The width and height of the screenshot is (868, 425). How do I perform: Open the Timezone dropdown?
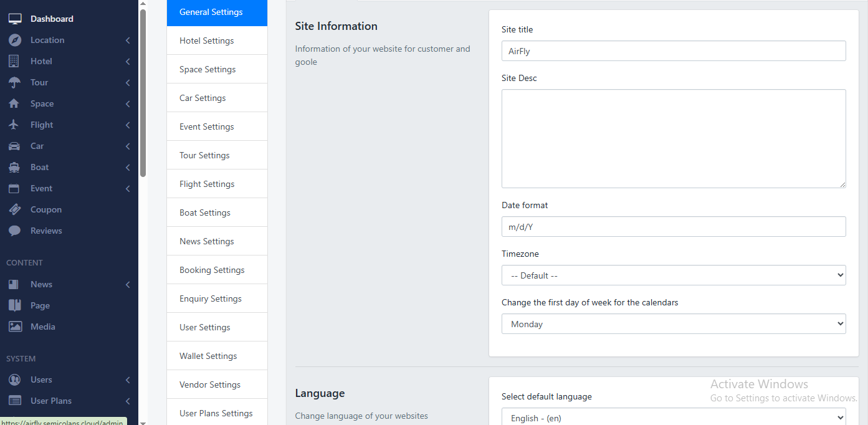tap(673, 275)
